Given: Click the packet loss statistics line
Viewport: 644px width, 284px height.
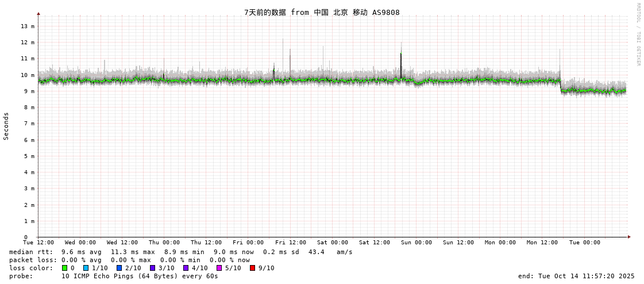Looking at the screenshot, I should pos(129,260).
